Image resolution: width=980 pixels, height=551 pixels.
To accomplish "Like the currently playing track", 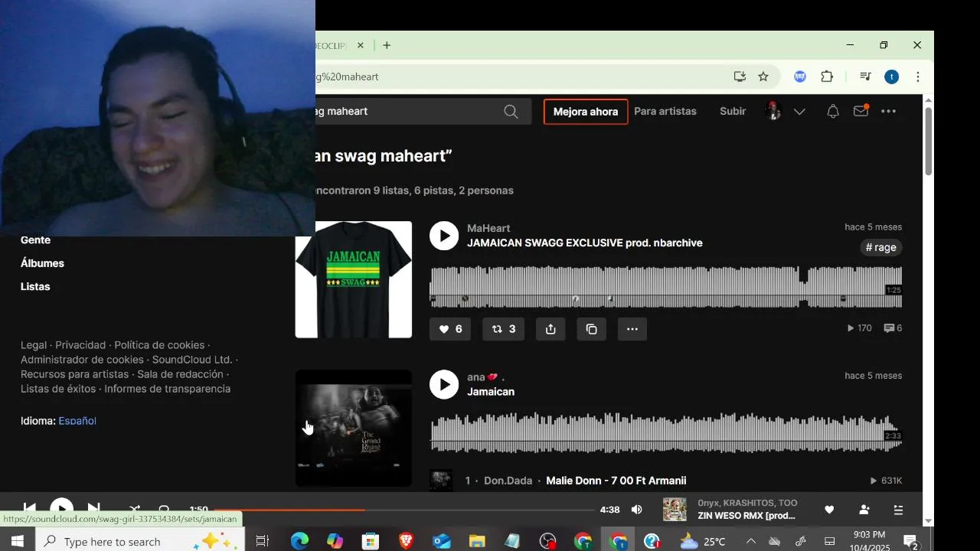I will (x=829, y=510).
